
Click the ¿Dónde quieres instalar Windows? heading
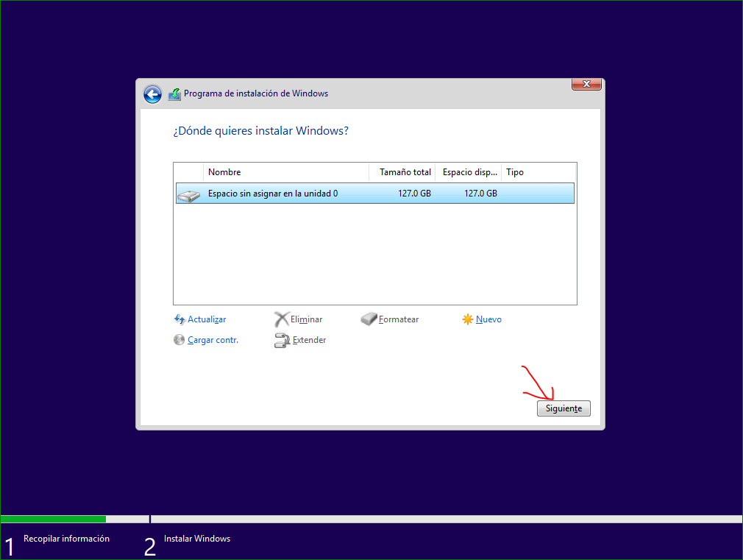(x=260, y=131)
